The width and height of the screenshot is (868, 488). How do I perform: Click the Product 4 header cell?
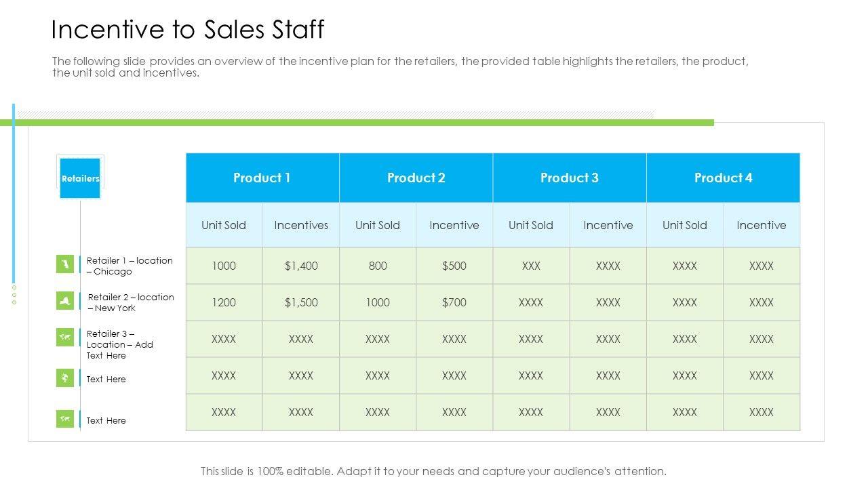pos(723,178)
